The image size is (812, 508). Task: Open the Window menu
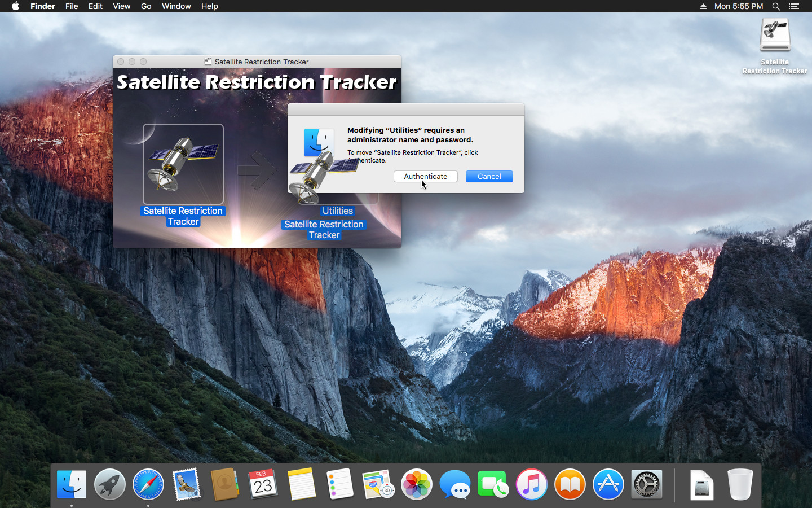pos(176,6)
